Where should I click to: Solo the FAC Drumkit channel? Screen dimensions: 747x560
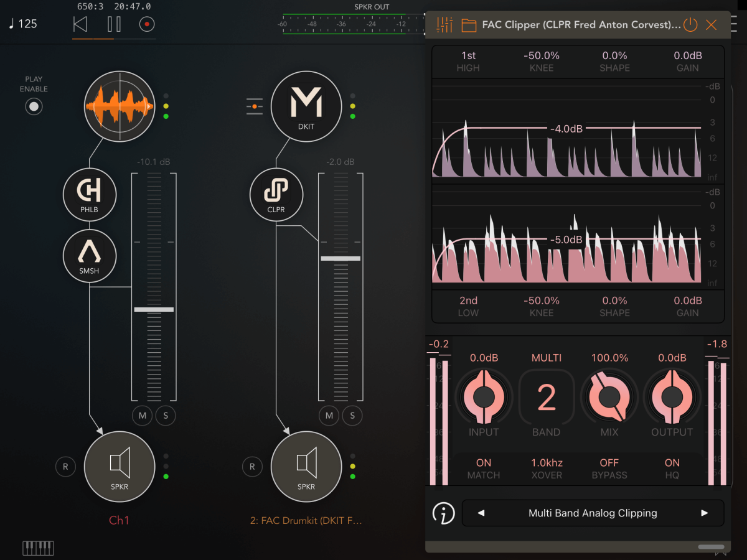pyautogui.click(x=352, y=416)
